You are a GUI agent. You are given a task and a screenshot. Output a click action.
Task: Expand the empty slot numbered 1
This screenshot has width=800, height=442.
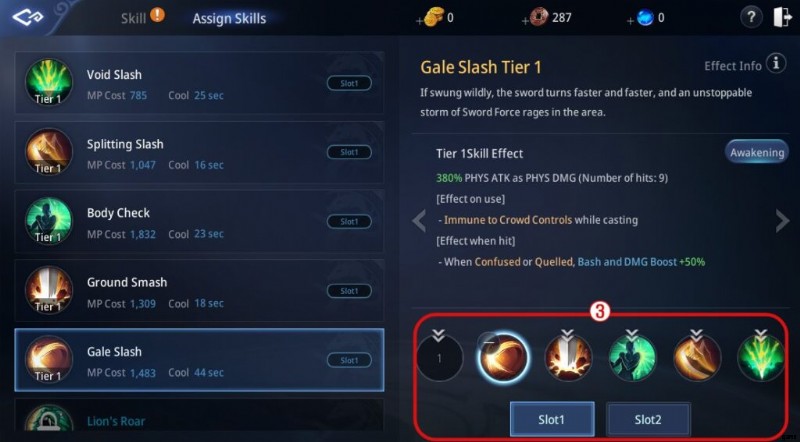click(439, 357)
